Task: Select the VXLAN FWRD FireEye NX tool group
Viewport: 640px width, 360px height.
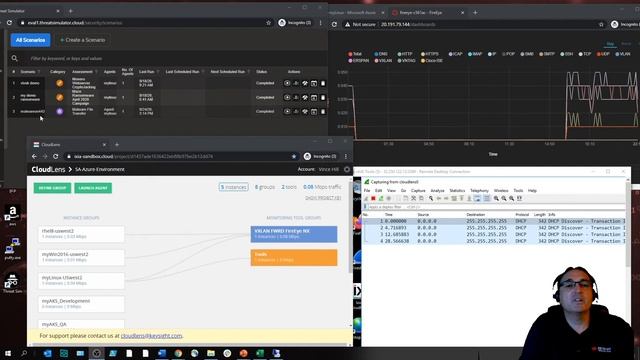Action: (x=294, y=234)
